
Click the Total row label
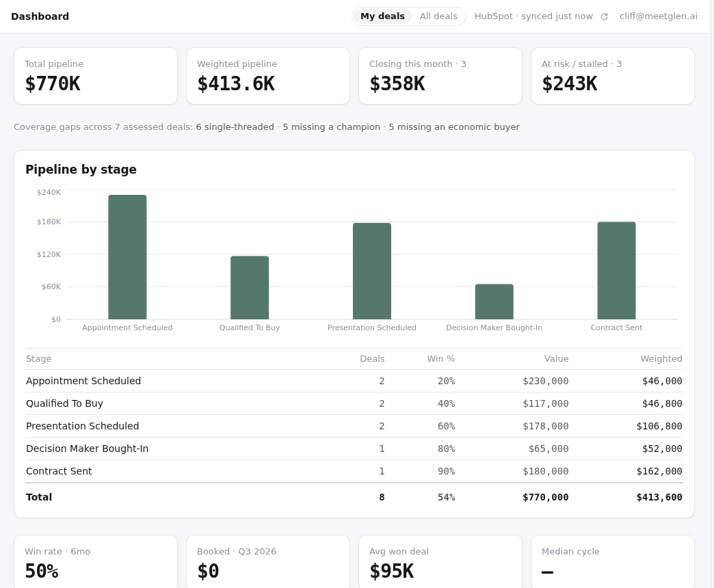coord(39,497)
